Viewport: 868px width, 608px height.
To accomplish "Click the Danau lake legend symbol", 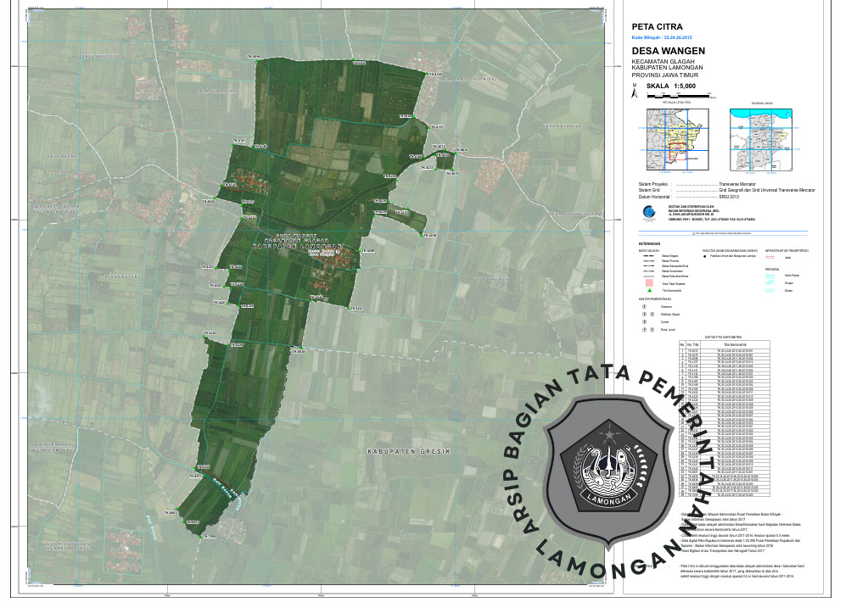I will pos(770,290).
